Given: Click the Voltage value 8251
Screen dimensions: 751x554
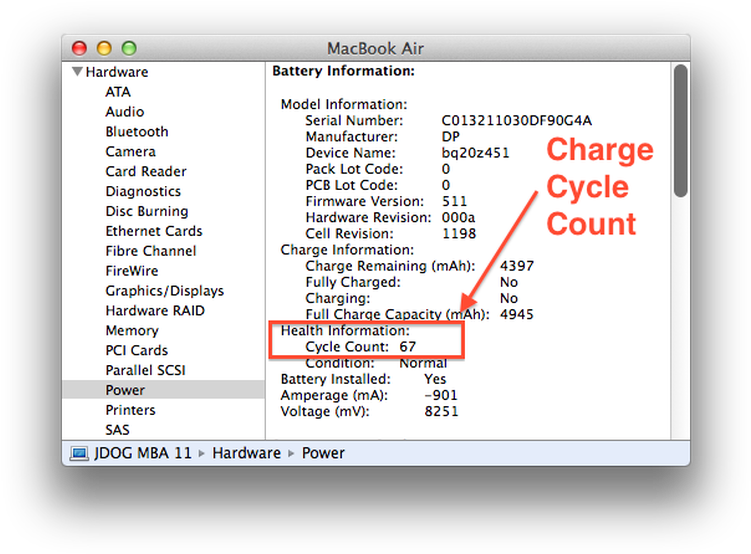Looking at the screenshot, I should 441,411.
